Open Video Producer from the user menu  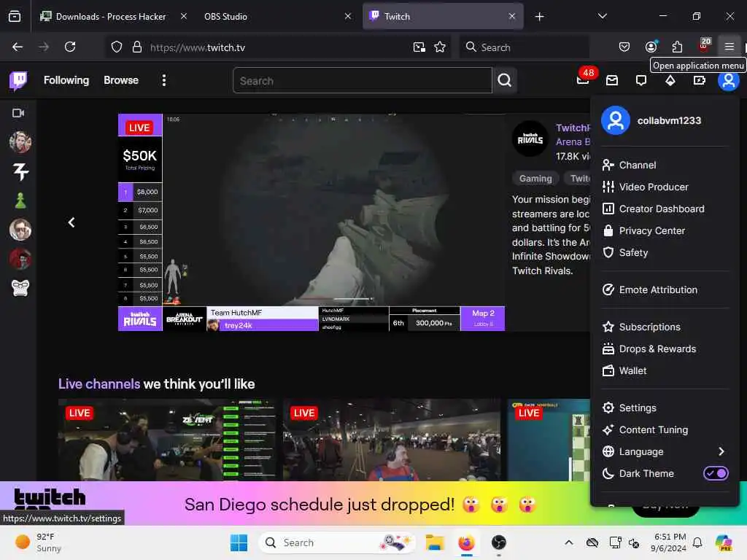[665, 187]
